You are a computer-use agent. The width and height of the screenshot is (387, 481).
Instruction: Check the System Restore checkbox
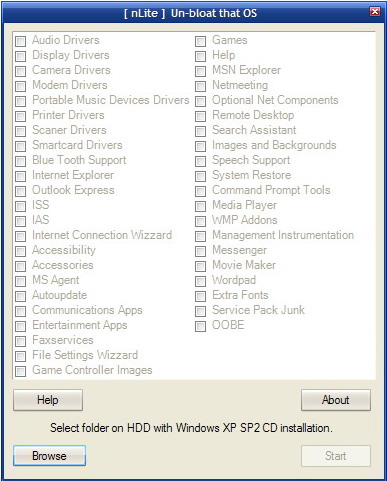200,176
